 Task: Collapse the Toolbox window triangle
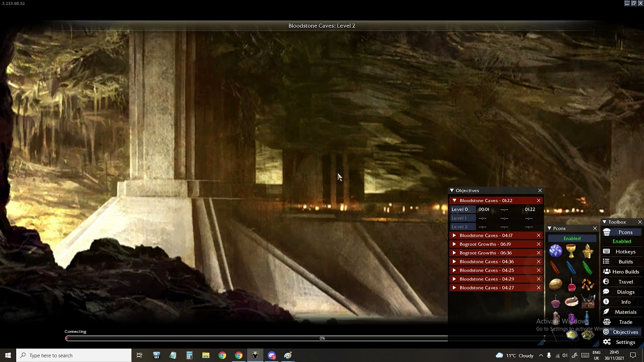coord(604,222)
